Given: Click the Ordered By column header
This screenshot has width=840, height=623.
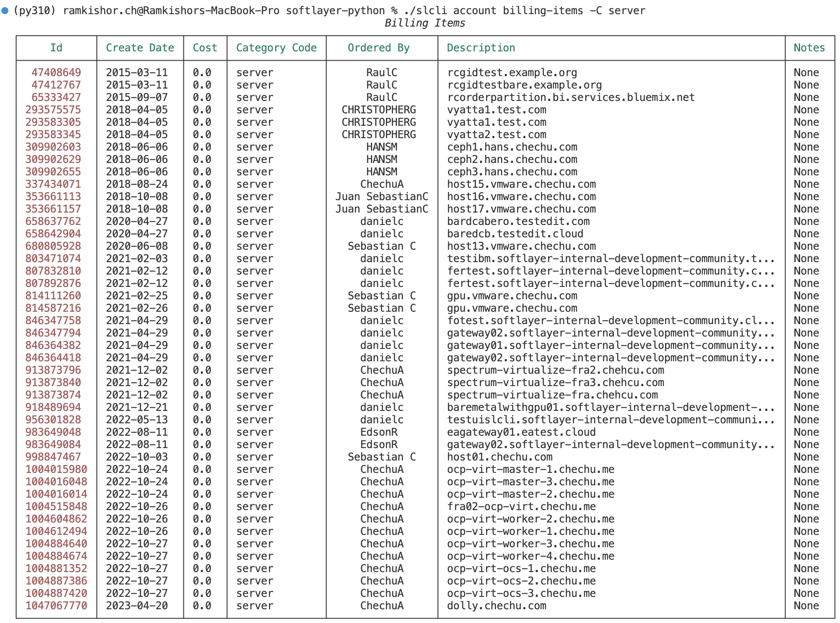Looking at the screenshot, I should click(x=379, y=48).
